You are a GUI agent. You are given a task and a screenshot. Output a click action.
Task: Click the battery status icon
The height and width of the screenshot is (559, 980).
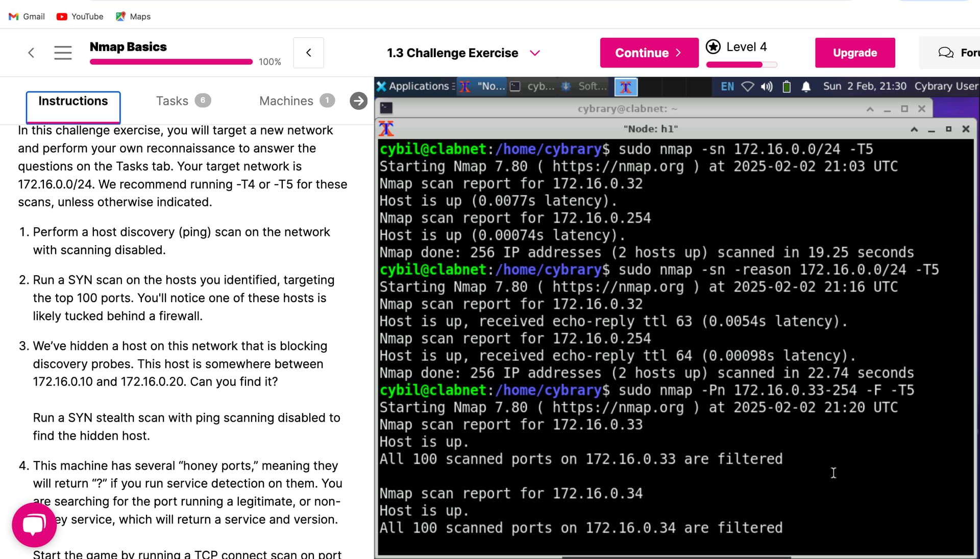787,87
